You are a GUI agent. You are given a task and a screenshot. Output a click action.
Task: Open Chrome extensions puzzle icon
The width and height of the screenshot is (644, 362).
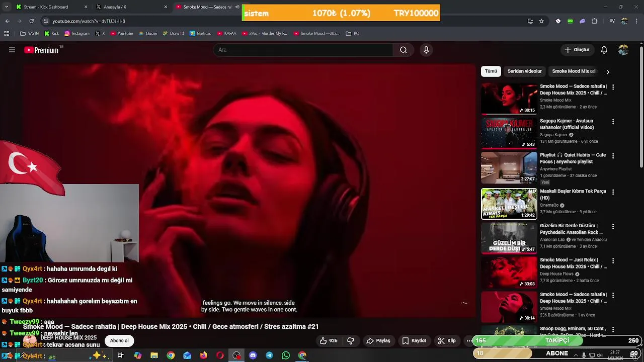click(595, 21)
